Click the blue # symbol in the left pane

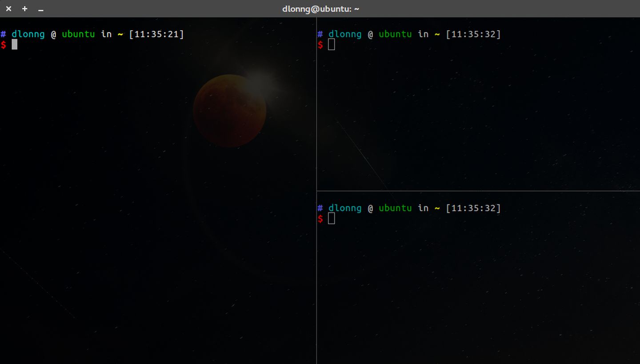click(x=4, y=34)
